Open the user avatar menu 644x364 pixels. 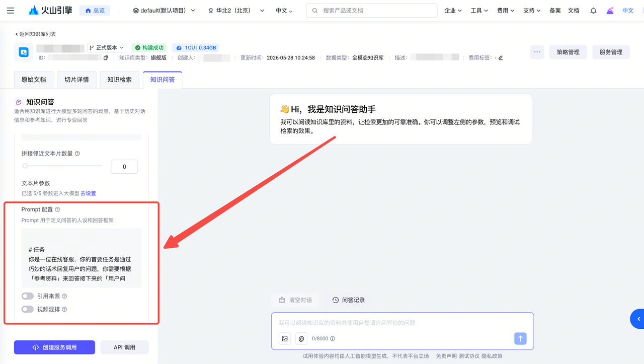point(610,11)
